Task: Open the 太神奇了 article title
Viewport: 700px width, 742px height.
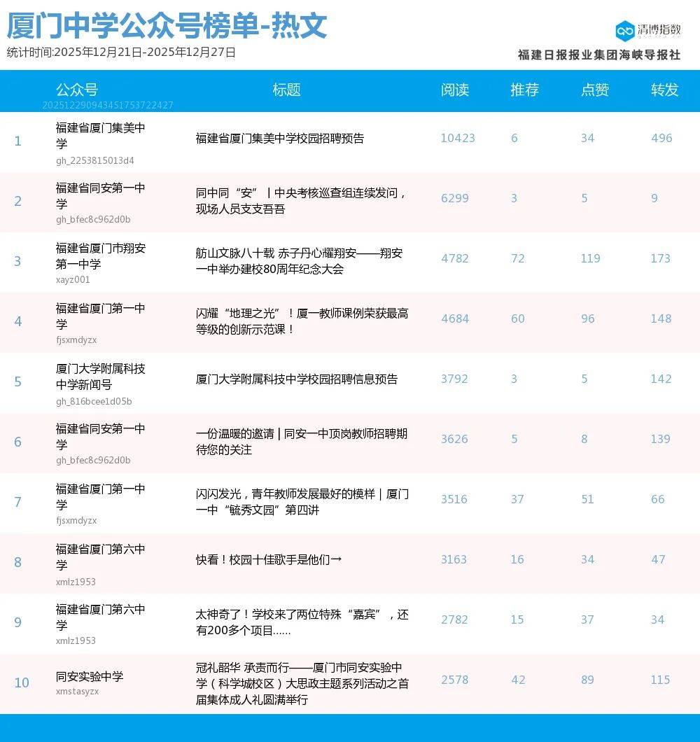Action: pos(302,622)
